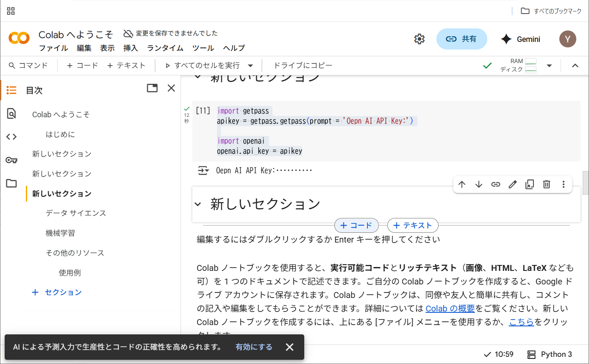
Task: Open the ランタイム menu
Action: click(165, 48)
